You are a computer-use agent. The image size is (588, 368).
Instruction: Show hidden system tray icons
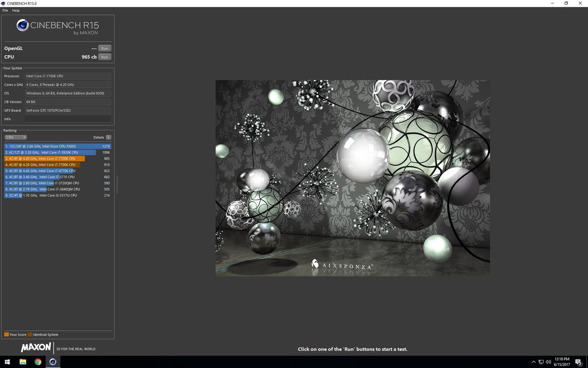[x=533, y=362]
